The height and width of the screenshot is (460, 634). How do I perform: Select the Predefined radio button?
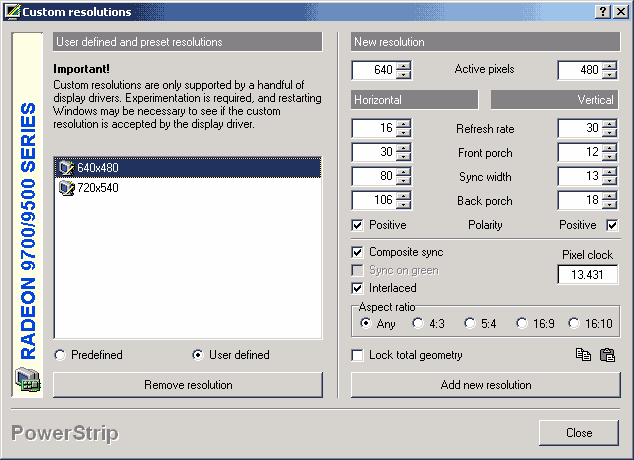pos(61,355)
